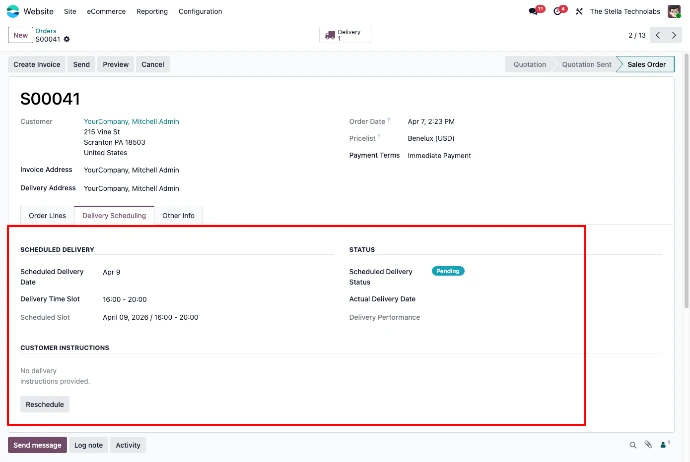Image resolution: width=690 pixels, height=462 pixels.
Task: Expand the eCommerce menu
Action: pyautogui.click(x=106, y=11)
